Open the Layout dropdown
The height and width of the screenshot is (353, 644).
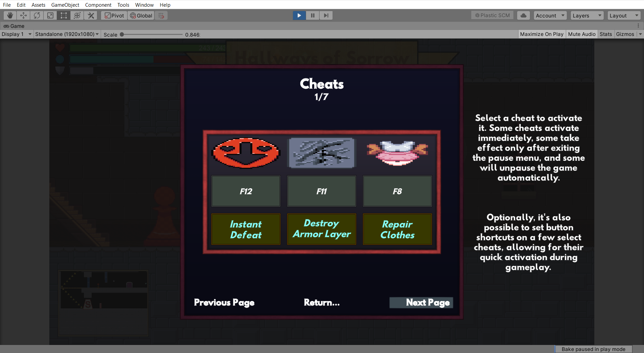pyautogui.click(x=624, y=15)
